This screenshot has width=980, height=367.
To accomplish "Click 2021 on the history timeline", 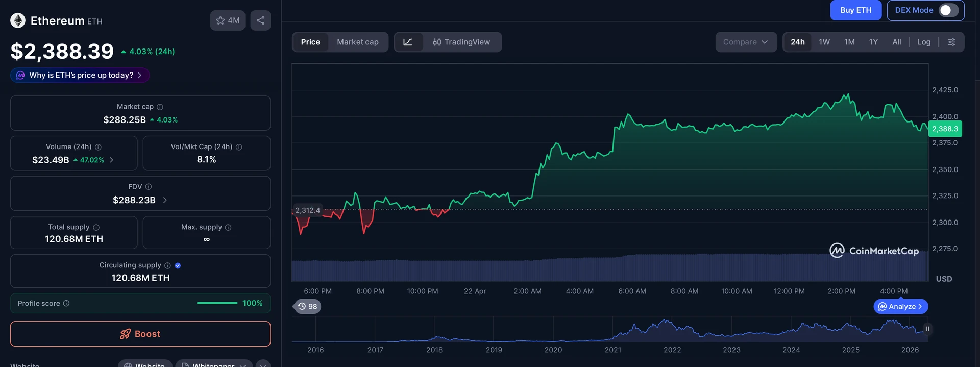I will point(613,350).
